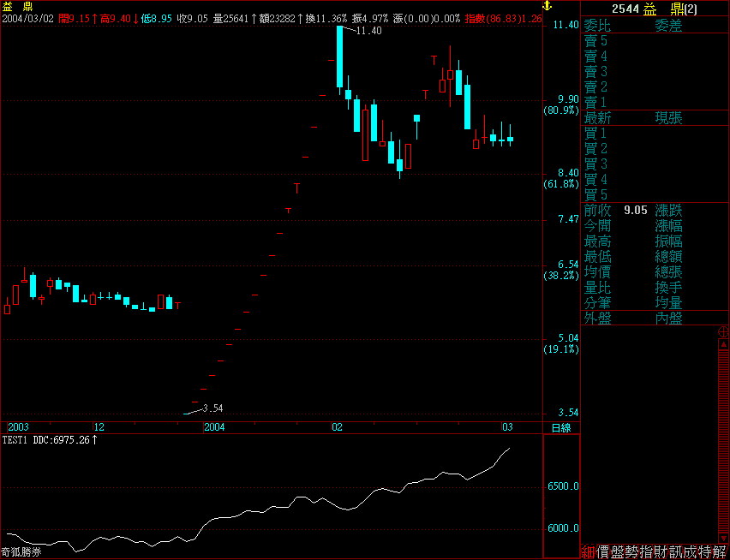Switch to the 價 tab
Viewport: 730px width, 560px height.
pyautogui.click(x=604, y=552)
